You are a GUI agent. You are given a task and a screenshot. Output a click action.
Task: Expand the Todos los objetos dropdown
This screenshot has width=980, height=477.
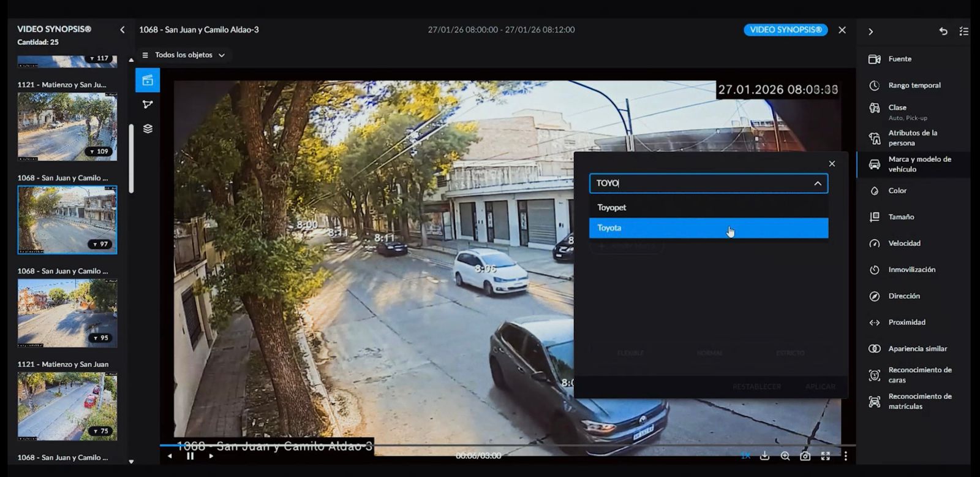[184, 55]
